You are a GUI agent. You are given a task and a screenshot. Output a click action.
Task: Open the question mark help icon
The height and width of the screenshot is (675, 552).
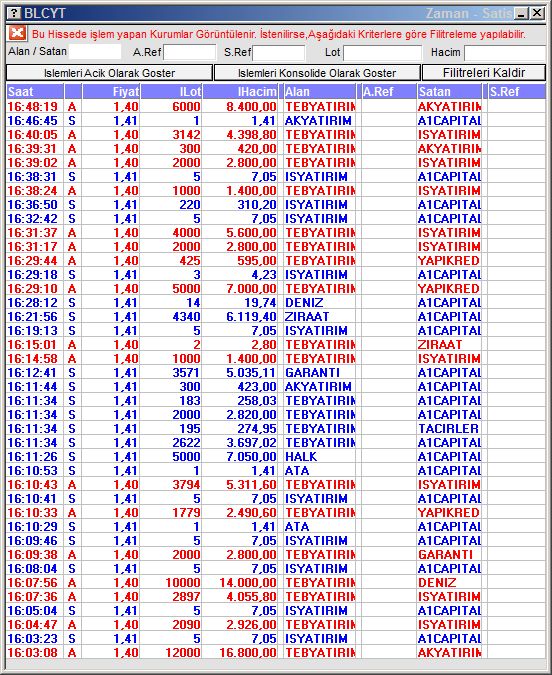(14, 13)
